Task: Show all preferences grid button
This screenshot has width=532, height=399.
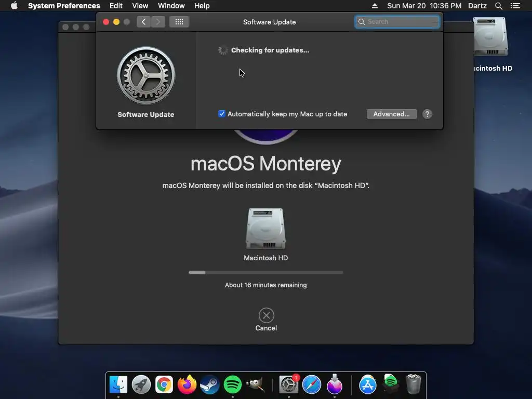Action: pos(179,22)
